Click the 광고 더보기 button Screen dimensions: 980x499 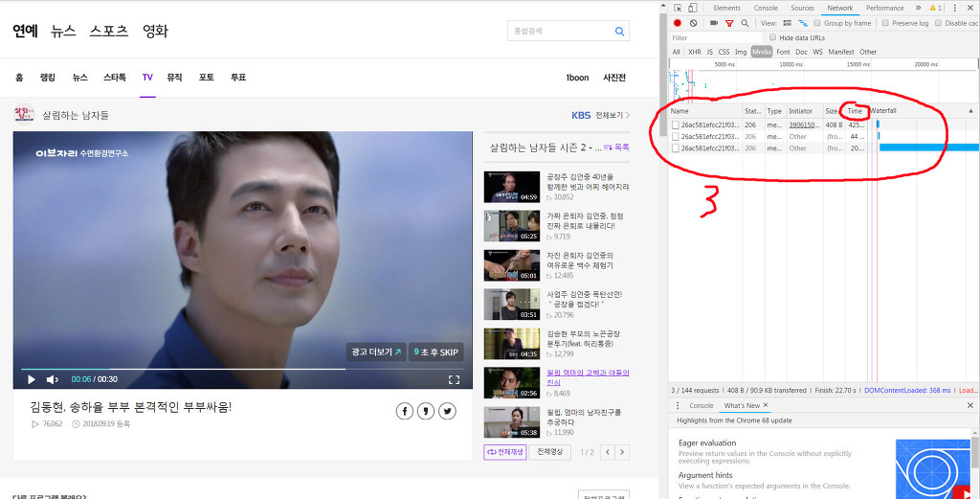pos(375,352)
